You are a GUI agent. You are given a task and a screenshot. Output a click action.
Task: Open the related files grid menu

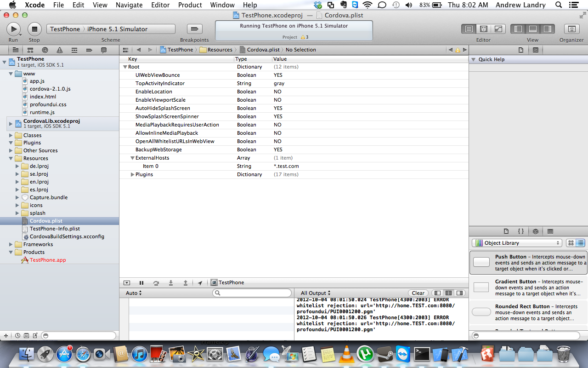[x=125, y=50]
